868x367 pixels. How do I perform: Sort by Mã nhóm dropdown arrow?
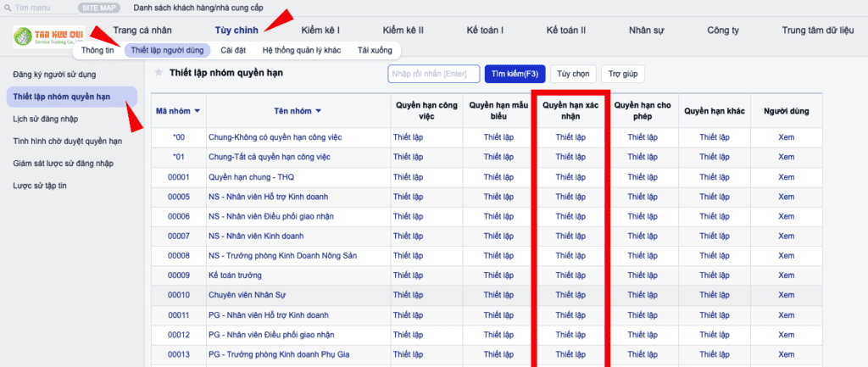(198, 111)
